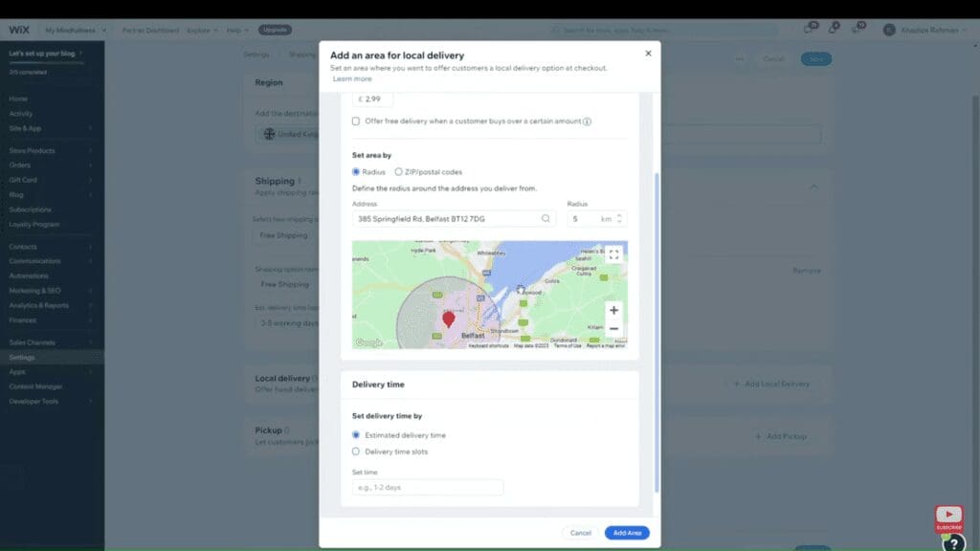Click Add Pickup link
Screen dimensions: 980x551
point(781,436)
